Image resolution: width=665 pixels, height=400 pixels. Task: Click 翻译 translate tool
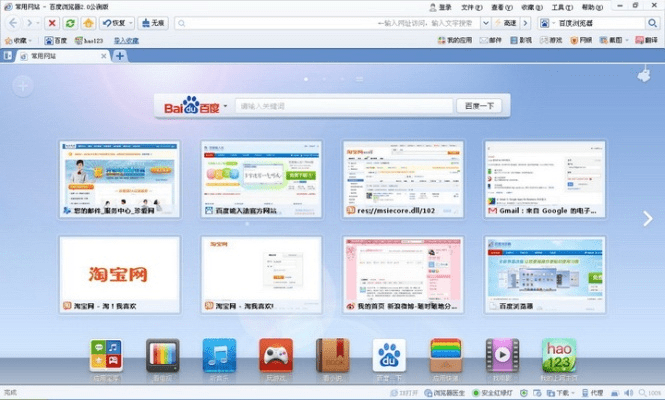[646, 40]
